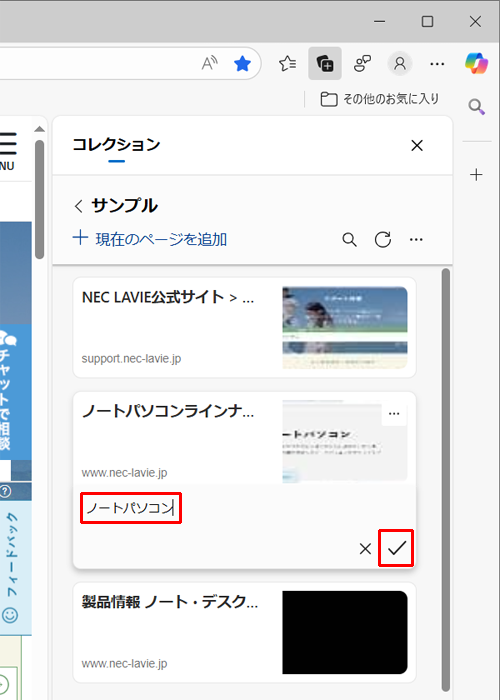
Task: Click the blue favorite star icon
Action: pyautogui.click(x=242, y=63)
